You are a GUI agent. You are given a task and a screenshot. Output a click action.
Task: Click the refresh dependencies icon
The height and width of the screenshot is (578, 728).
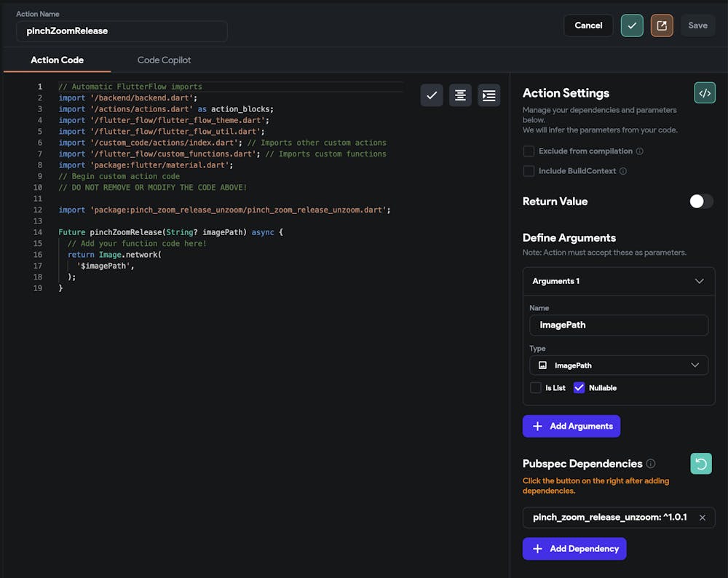[700, 464]
